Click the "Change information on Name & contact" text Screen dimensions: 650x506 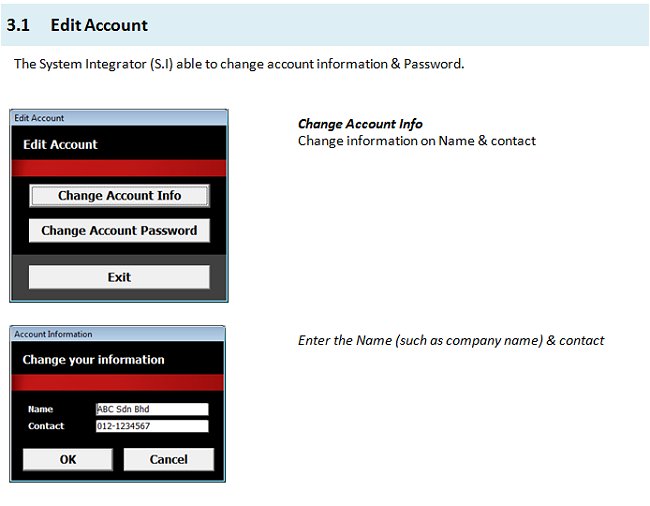click(x=416, y=141)
